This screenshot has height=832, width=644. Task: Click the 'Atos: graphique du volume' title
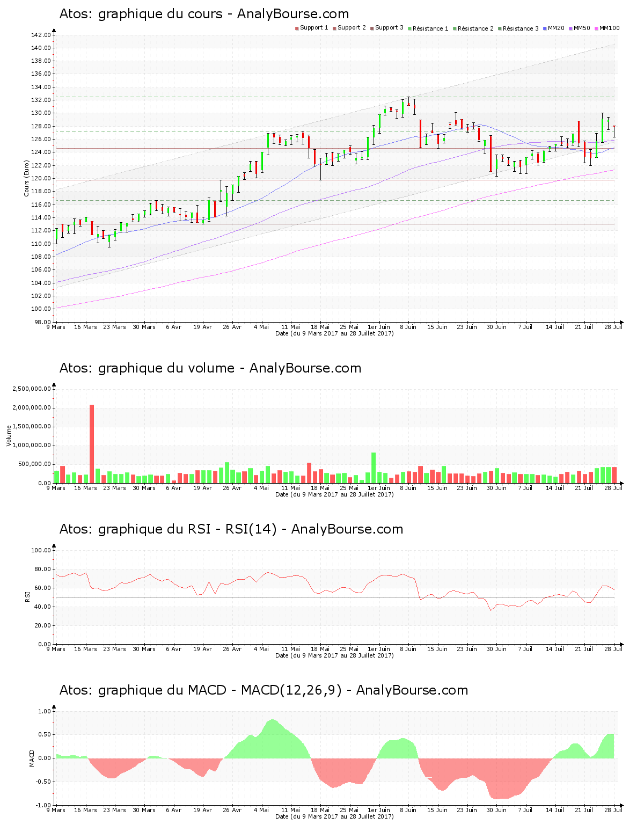(x=147, y=368)
